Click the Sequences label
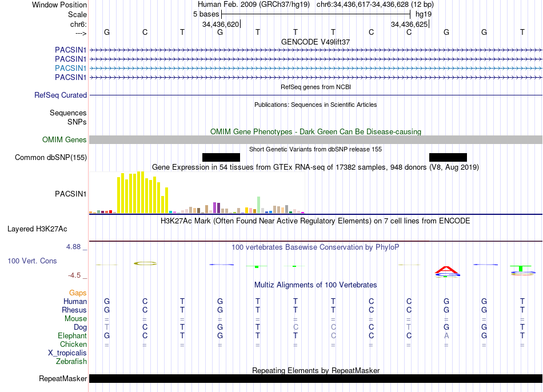543x392 pixels. [x=68, y=113]
